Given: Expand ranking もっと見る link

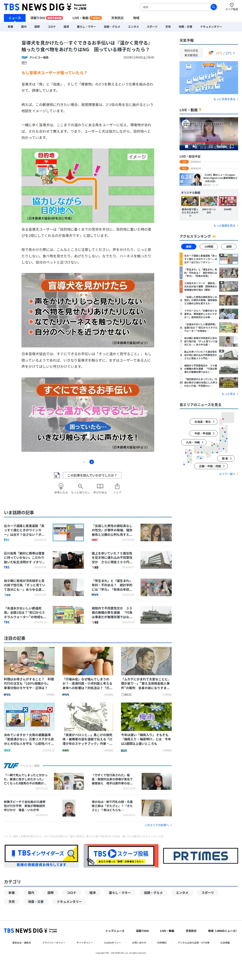Looking at the screenshot, I should [230, 394].
